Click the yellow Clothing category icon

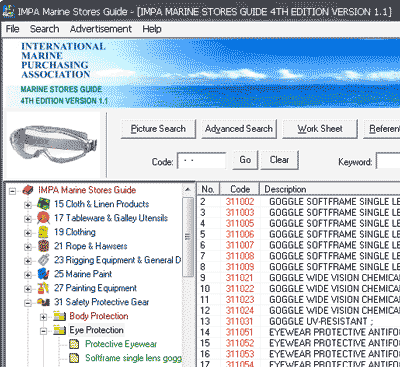43,232
